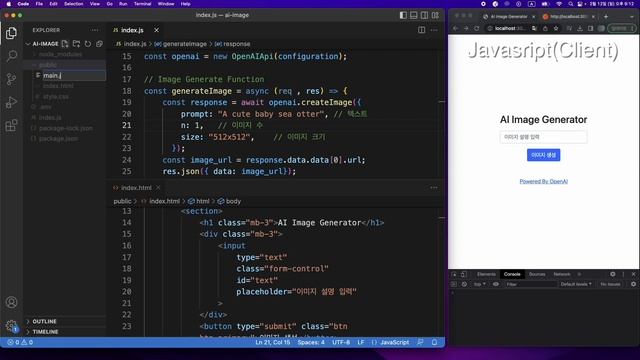640x360 pixels.
Task: Open the Terminal menu
Action: (142, 4)
